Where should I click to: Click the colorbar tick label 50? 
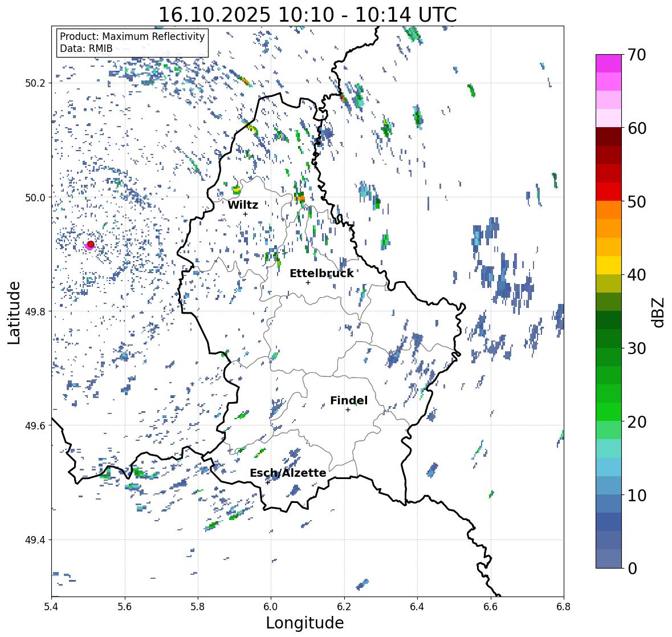coord(637,201)
